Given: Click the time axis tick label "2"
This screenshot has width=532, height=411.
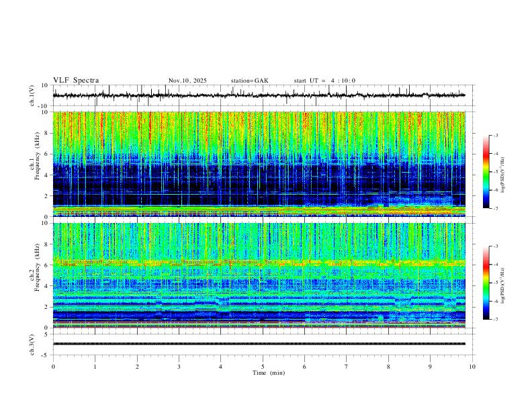Looking at the screenshot, I should tap(137, 367).
